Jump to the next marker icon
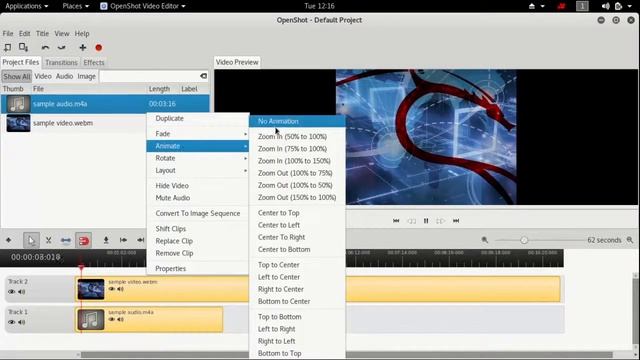The width and height of the screenshot is (640, 360). pos(140,240)
